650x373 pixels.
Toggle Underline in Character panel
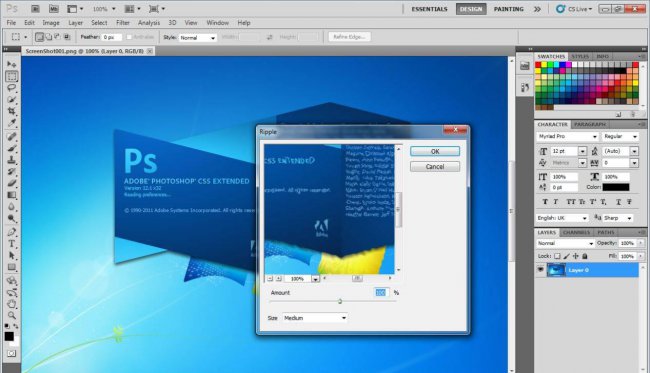pyautogui.click(x=618, y=202)
